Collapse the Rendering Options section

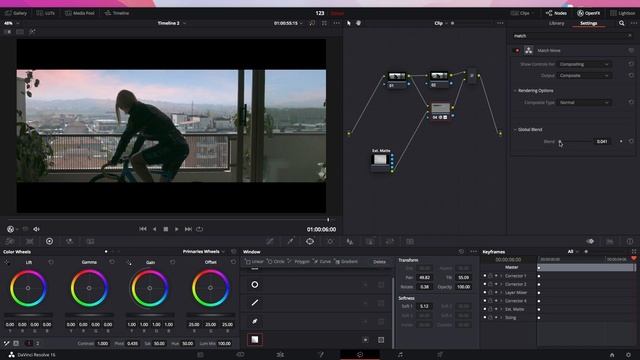[515, 91]
